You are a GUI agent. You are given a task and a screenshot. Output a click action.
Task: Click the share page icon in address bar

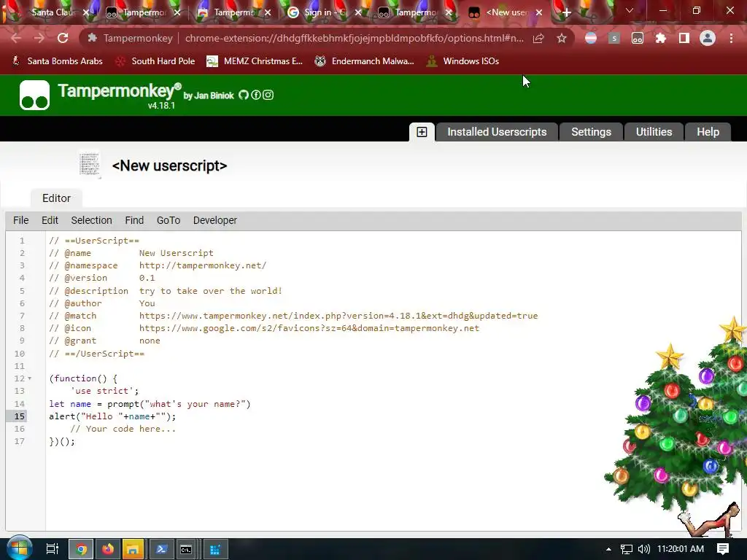538,38
